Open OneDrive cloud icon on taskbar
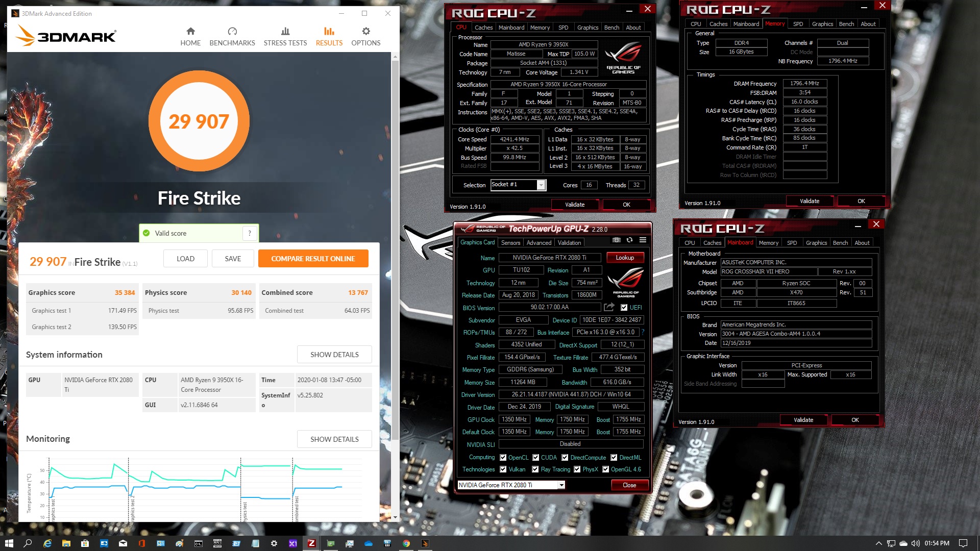Screen dimensions: 980x551 [x=369, y=543]
